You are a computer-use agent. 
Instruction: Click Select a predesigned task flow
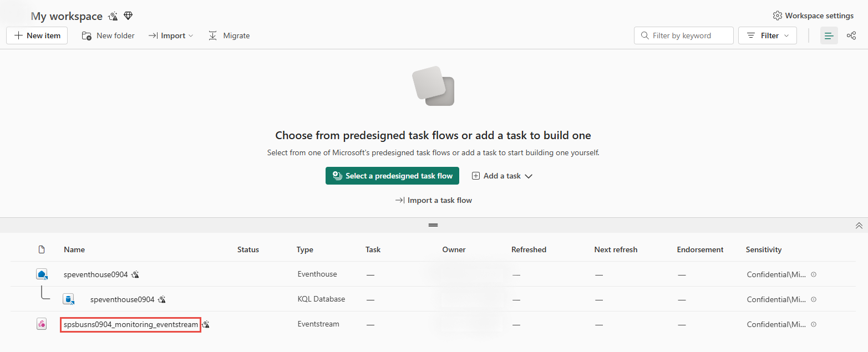pos(392,176)
